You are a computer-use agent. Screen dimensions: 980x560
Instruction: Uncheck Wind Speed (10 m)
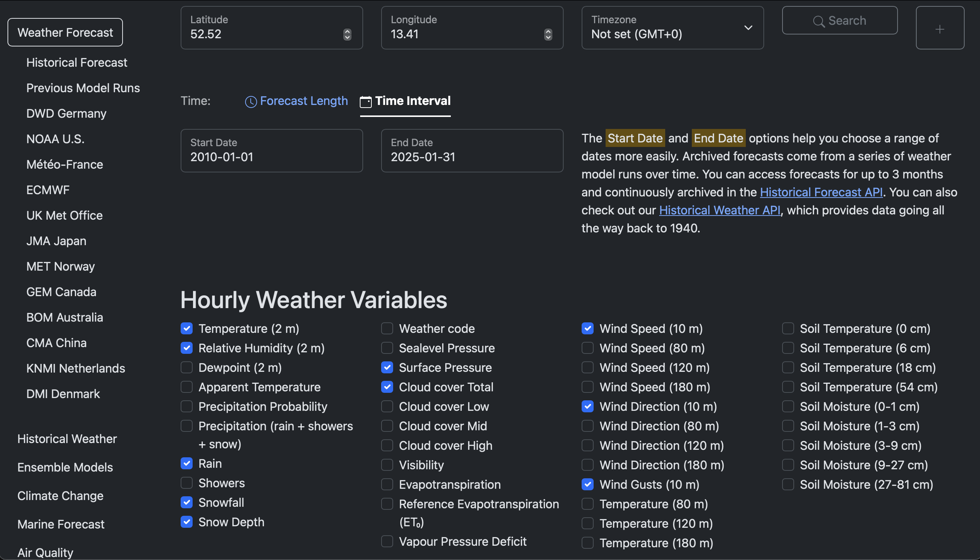click(x=588, y=328)
